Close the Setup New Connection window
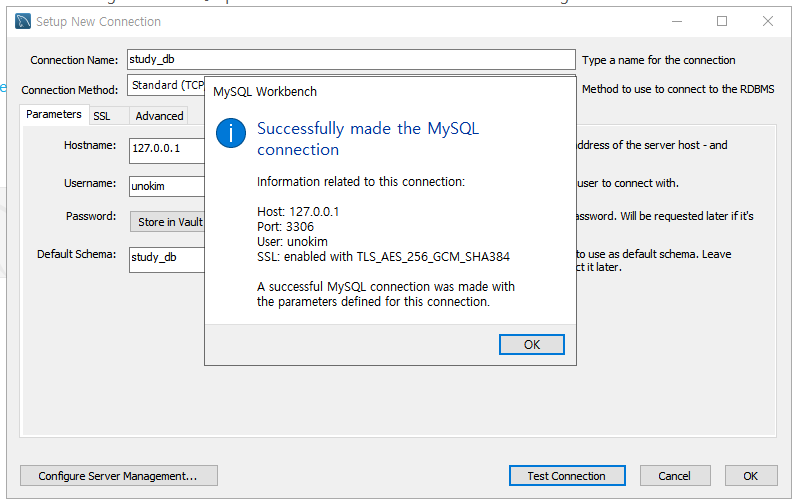The width and height of the screenshot is (802, 504). pos(768,21)
